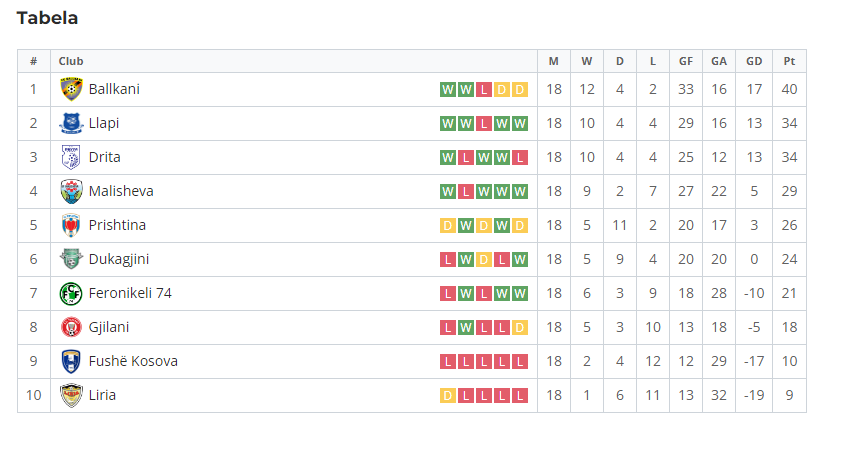Click the Llapi club crest icon
The width and height of the screenshot is (858, 450).
(x=71, y=123)
